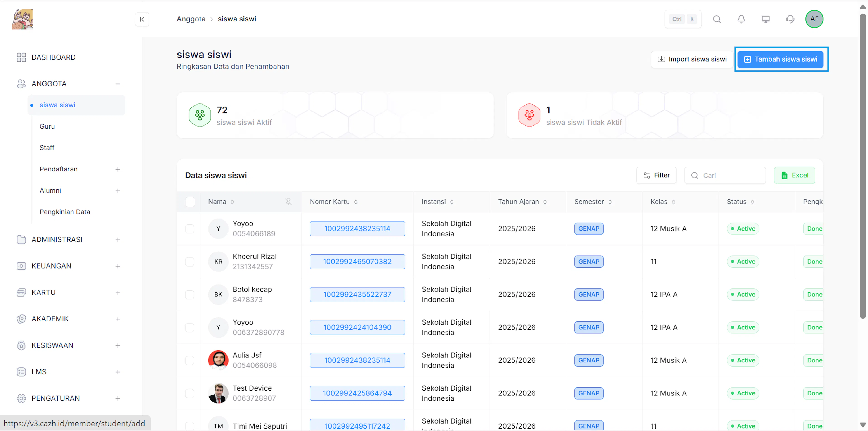The image size is (868, 431).
Task: Toggle the select-all checkbox in table header
Action: coord(190,202)
